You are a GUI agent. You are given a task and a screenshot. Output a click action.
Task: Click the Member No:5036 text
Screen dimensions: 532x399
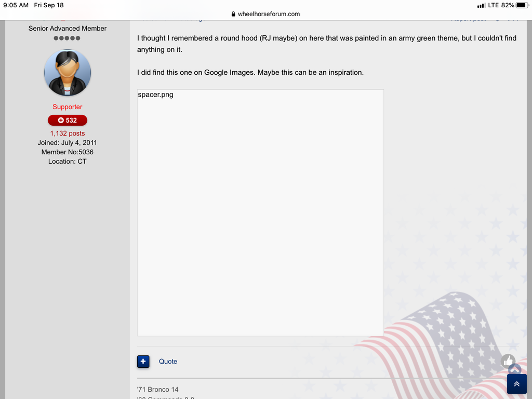(68, 152)
